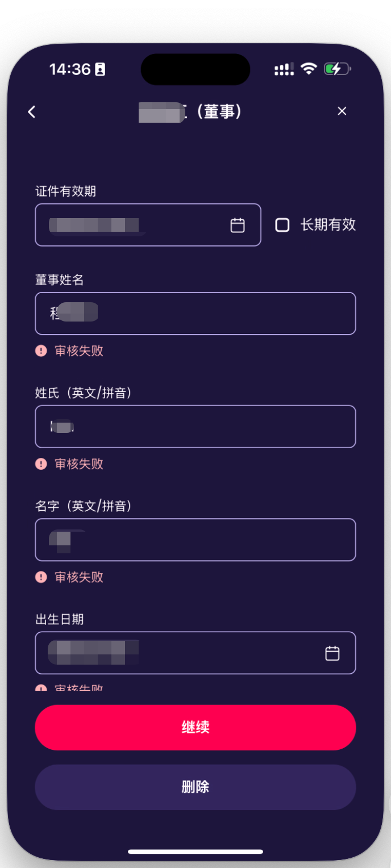Close the director form with X
Image resolution: width=391 pixels, height=868 pixels.
pos(342,111)
